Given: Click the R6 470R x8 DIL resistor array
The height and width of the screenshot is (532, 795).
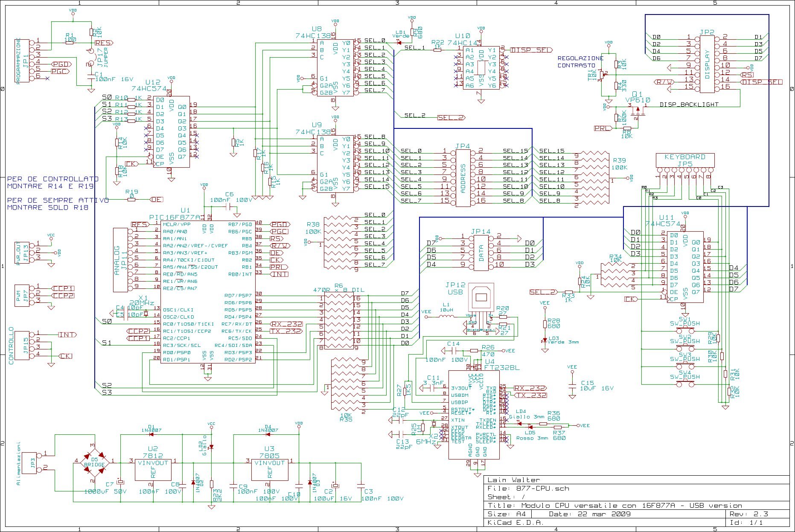Looking at the screenshot, I should [x=339, y=321].
